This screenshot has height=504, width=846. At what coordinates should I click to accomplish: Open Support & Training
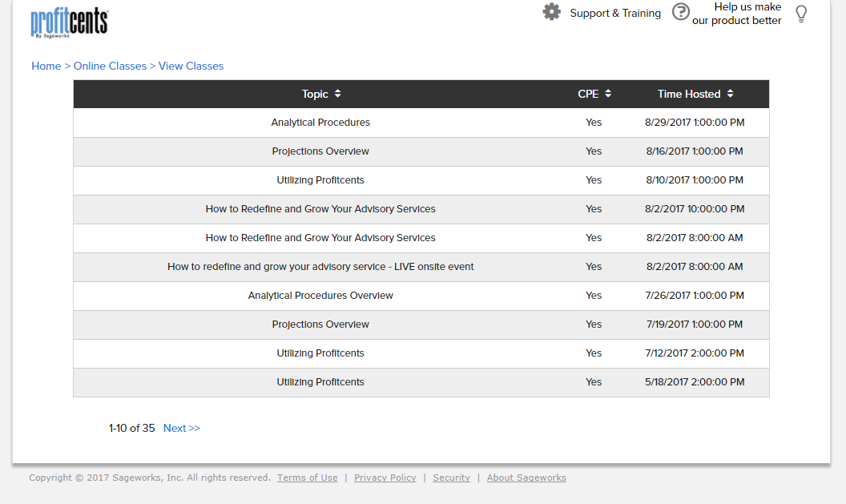click(615, 13)
